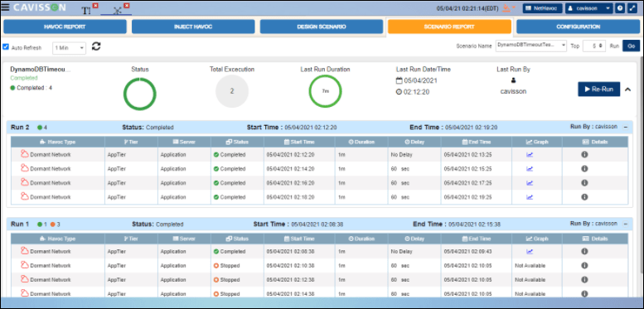Click Stopped status icon for 02:12:38 row

(x=216, y=279)
